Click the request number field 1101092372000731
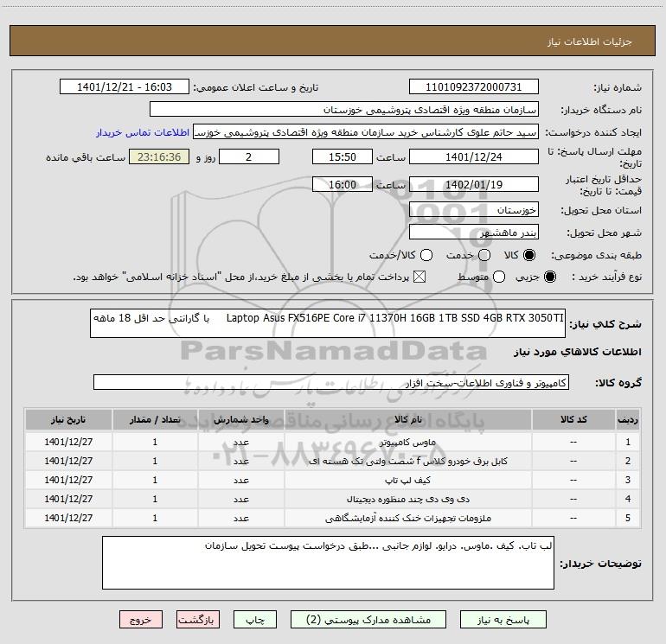The image size is (666, 644). click(x=474, y=87)
